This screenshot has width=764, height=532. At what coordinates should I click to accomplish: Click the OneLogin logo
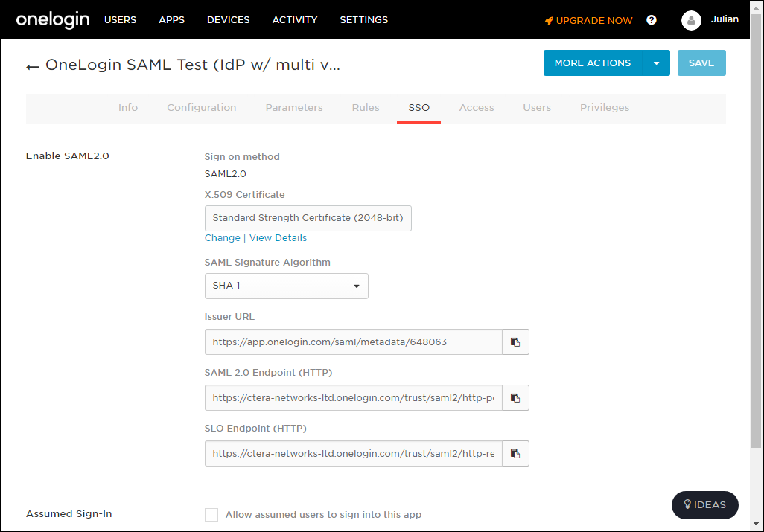[53, 20]
